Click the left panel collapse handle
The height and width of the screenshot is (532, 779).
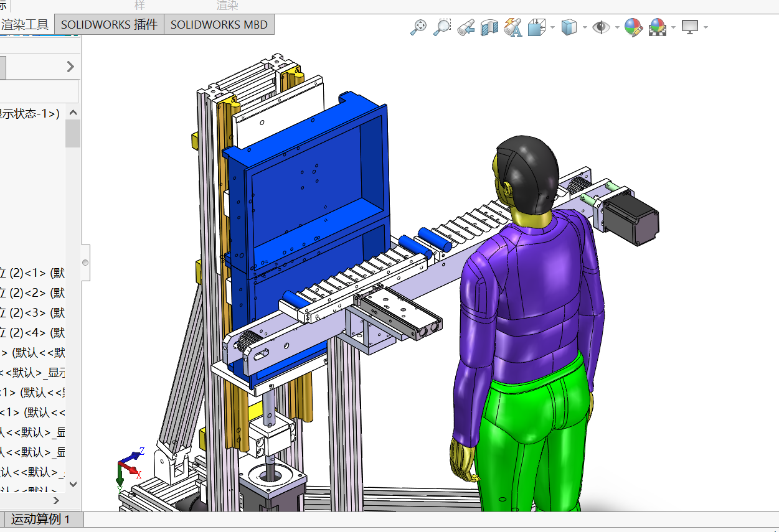[86, 263]
